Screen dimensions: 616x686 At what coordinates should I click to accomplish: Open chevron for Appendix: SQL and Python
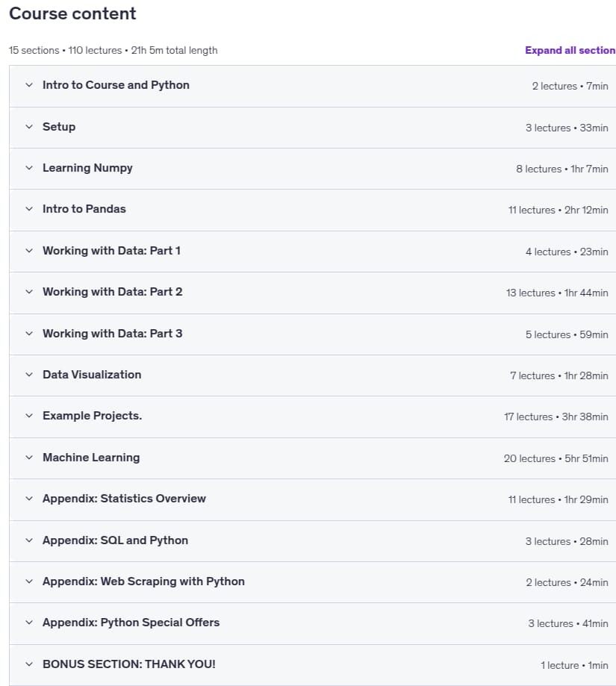[x=29, y=540]
